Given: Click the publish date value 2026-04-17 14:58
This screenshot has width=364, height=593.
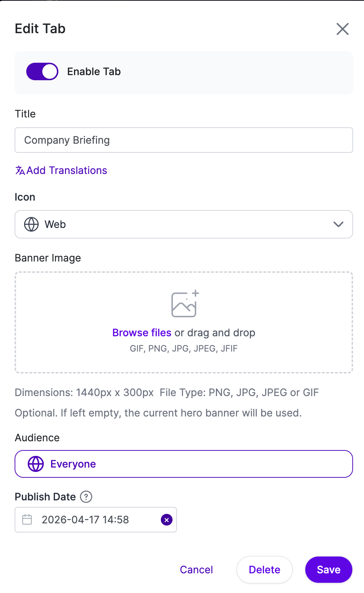Looking at the screenshot, I should (85, 520).
